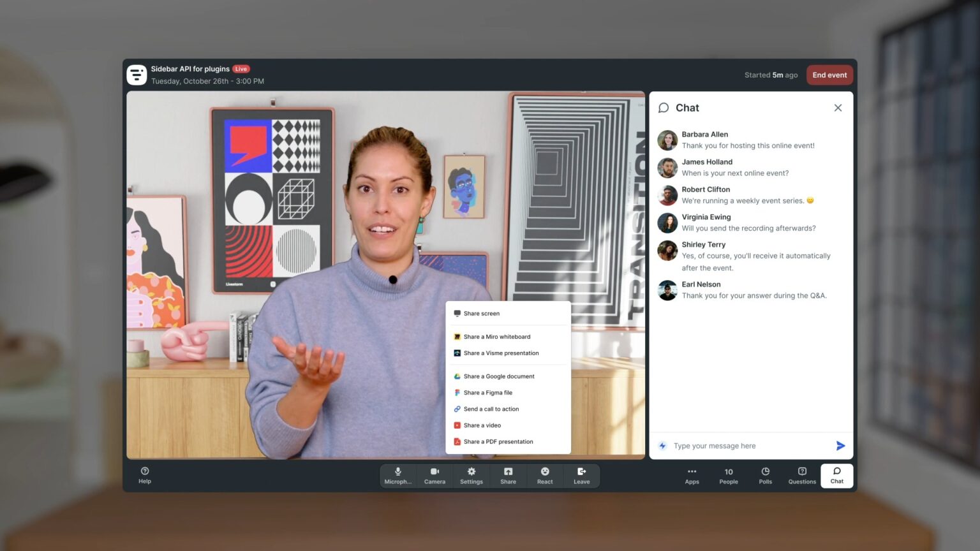The height and width of the screenshot is (551, 980).
Task: Click the send message arrow in chat
Action: pyautogui.click(x=840, y=445)
